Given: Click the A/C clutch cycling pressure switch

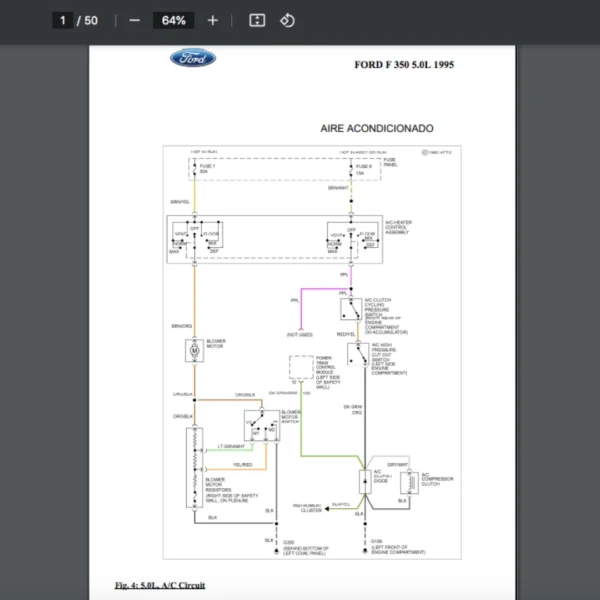Looking at the screenshot, I should point(351,307).
